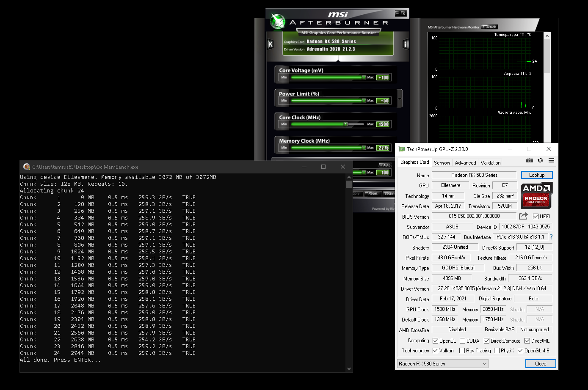Viewport: 588px width, 390px height.
Task: Refresh GPU-Z data with the refresh icon
Action: pos(540,161)
